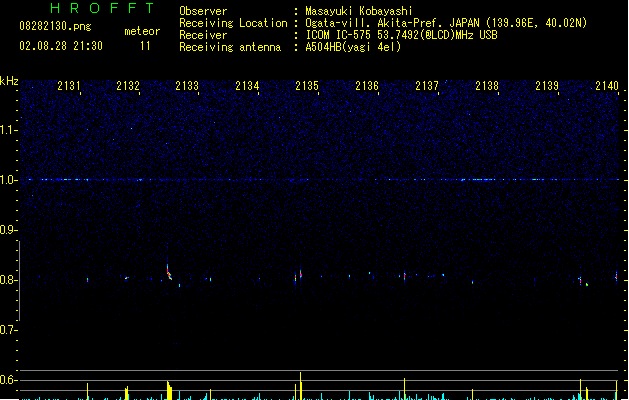Click the 2137 time marker
The width and height of the screenshot is (629, 400).
click(x=427, y=86)
